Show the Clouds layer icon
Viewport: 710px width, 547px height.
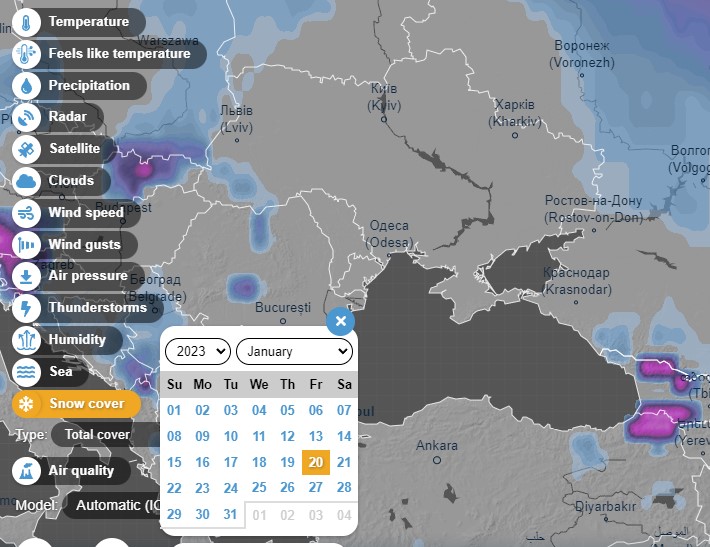click(26, 181)
